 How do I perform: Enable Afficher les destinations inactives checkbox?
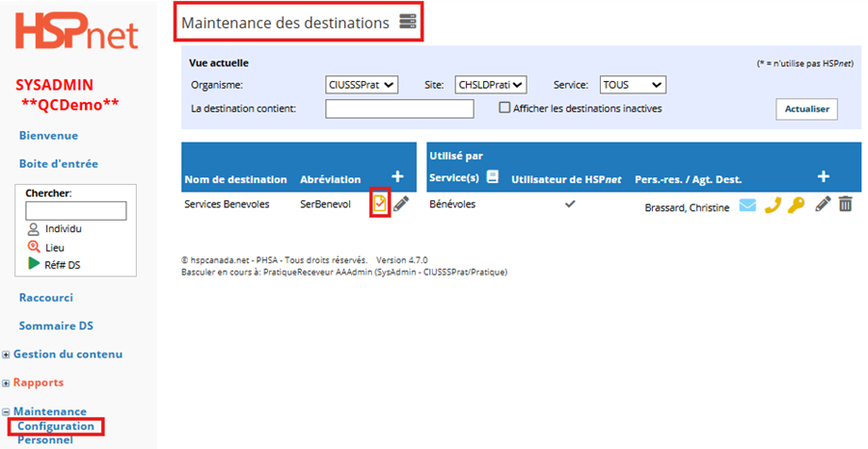[x=504, y=108]
